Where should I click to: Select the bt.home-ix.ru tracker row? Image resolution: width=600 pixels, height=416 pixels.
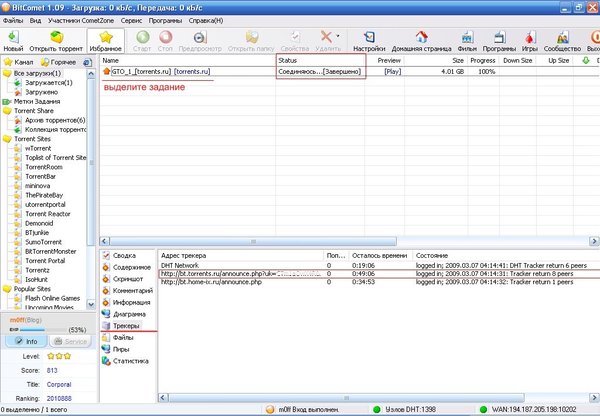tap(379, 282)
